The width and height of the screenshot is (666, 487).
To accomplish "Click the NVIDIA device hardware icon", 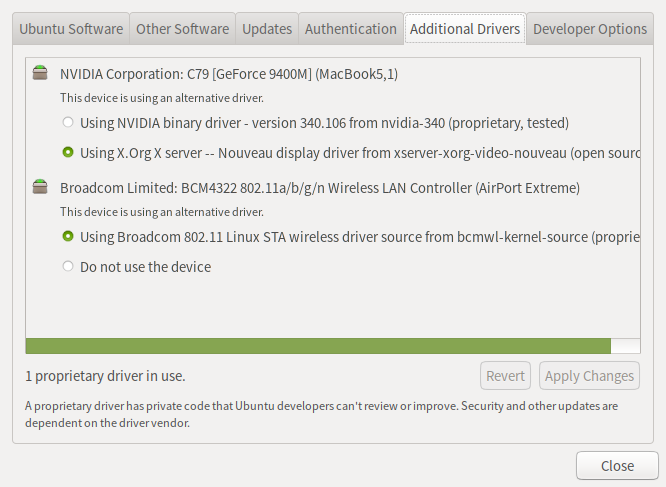I will coord(40,73).
